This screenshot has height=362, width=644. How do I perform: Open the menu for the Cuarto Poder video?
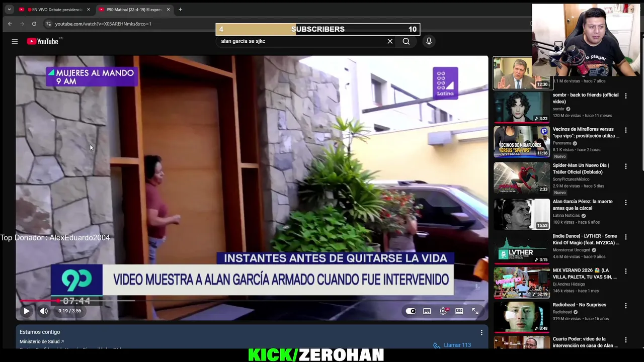626,339
